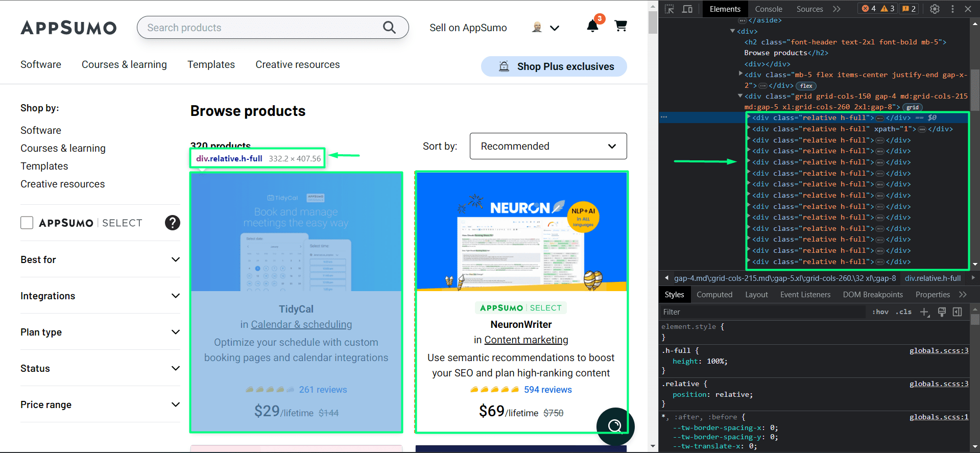The image size is (980, 453).
Task: Click the orange issues count badge
Action: coord(909,9)
